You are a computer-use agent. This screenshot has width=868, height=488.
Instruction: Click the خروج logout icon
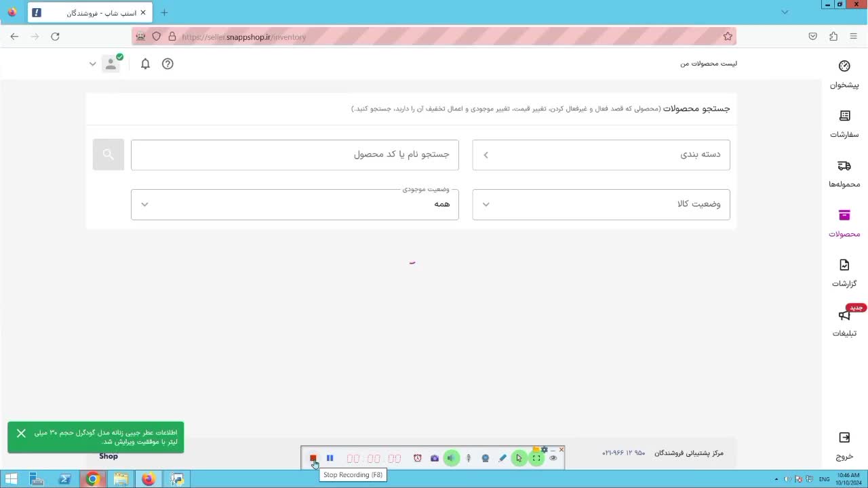(x=844, y=437)
